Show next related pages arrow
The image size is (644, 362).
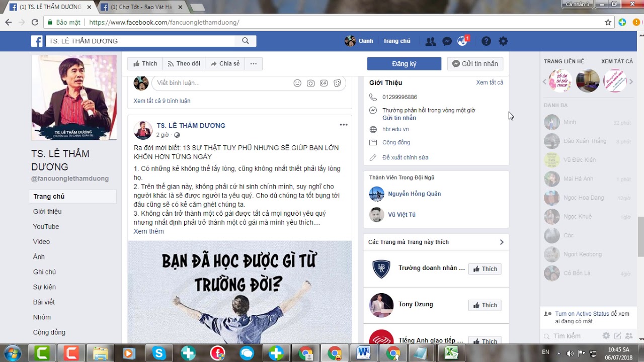631,81
